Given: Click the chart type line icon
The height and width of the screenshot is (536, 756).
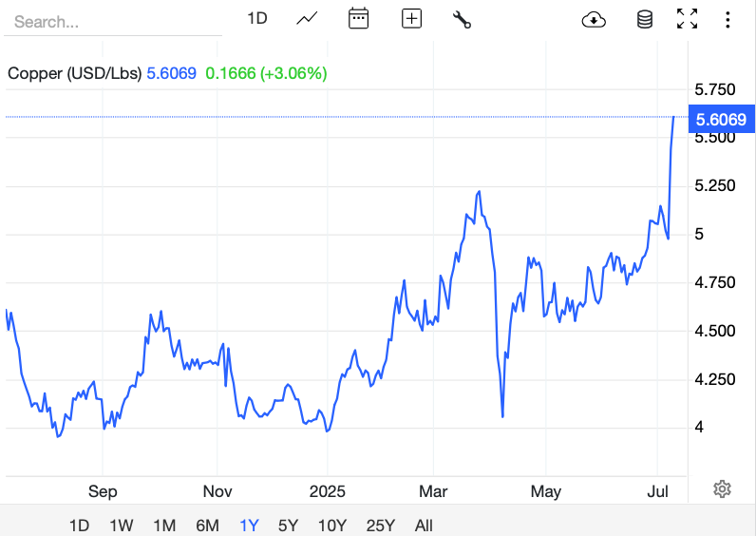Looking at the screenshot, I should click(307, 19).
